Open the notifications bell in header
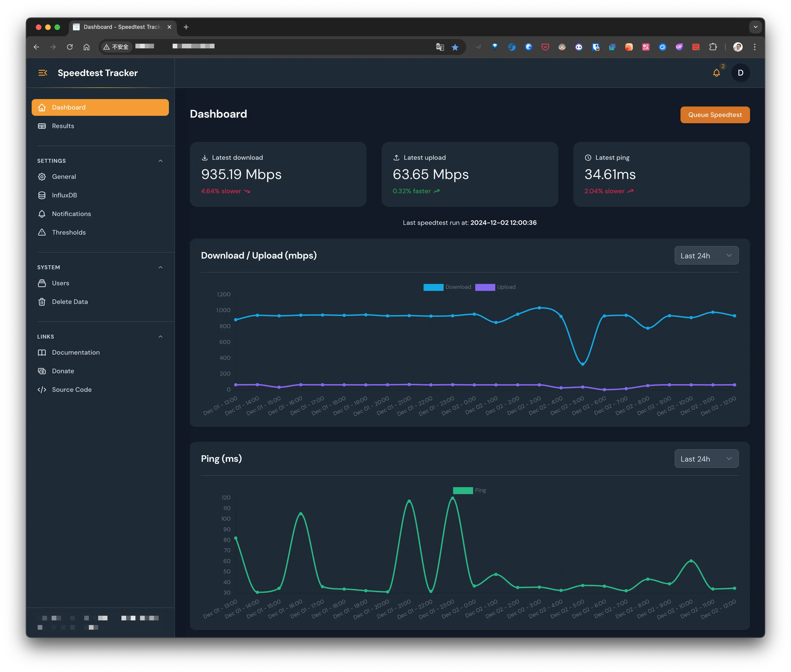The image size is (791, 672). [x=716, y=73]
